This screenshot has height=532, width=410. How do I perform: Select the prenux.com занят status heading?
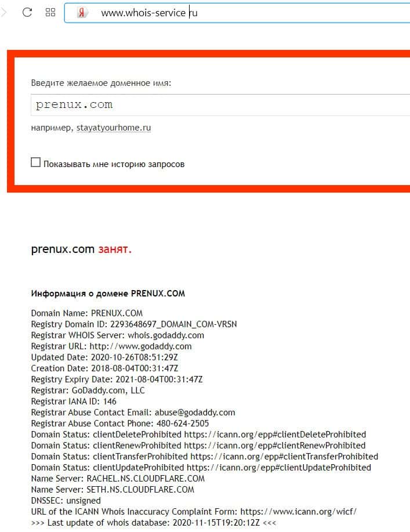click(x=81, y=249)
